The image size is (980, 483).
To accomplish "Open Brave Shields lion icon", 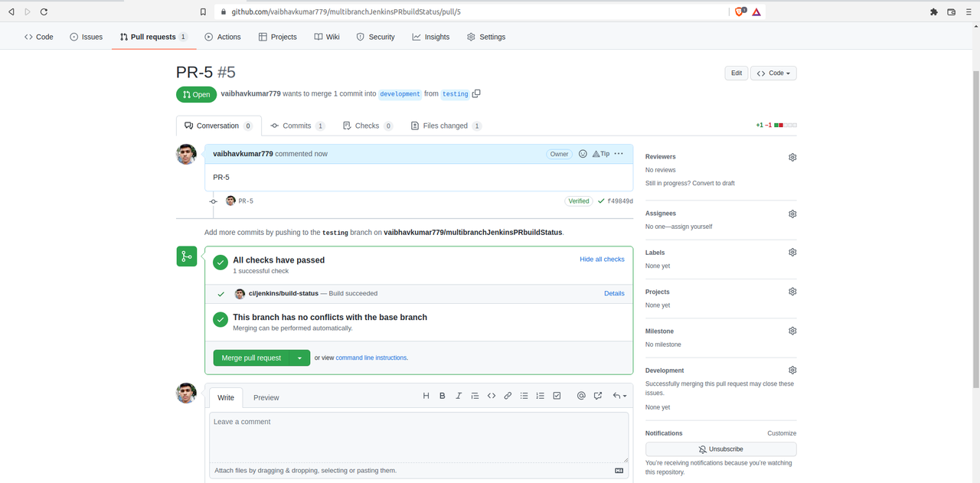I will pos(740,11).
